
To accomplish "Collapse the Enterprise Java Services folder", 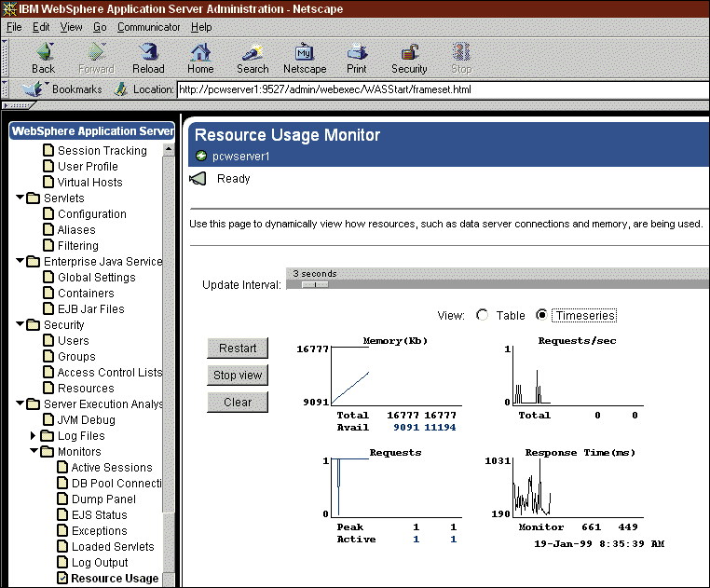I will point(20,261).
